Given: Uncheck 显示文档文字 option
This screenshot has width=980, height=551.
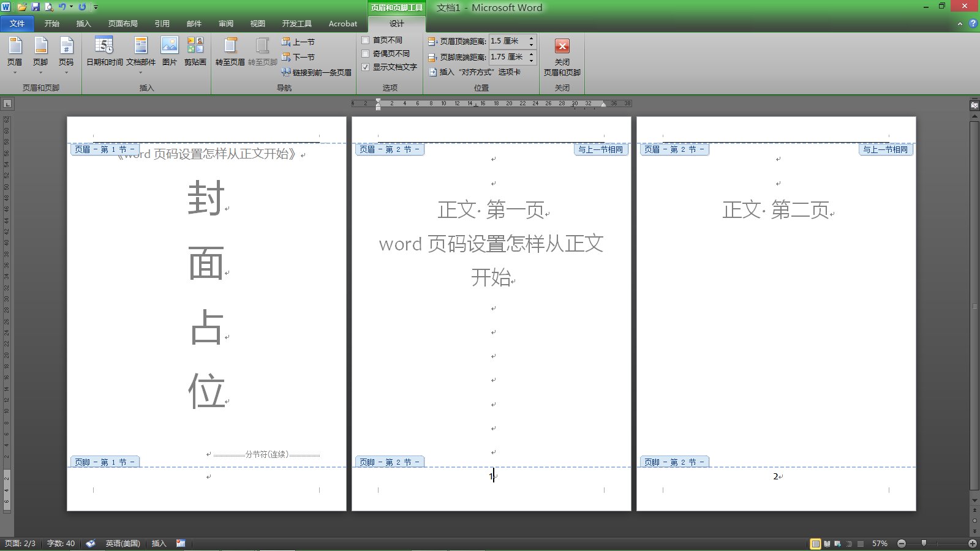Looking at the screenshot, I should tap(365, 68).
